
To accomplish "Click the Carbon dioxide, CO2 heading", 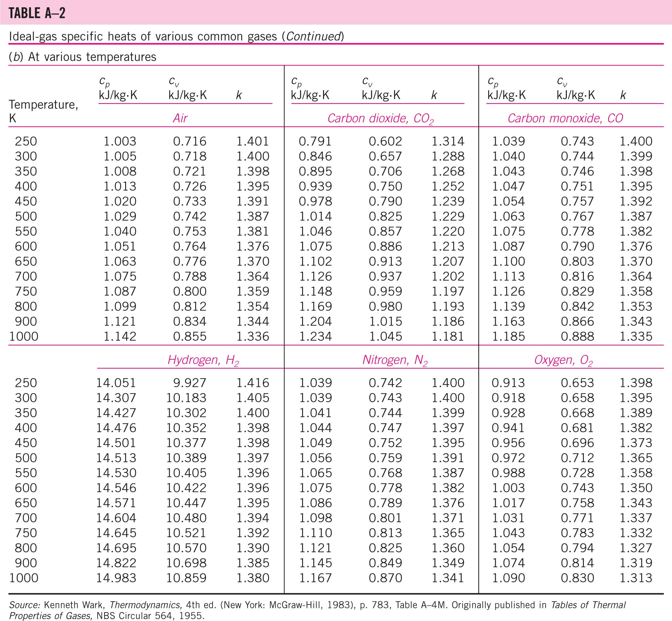I will [x=380, y=118].
